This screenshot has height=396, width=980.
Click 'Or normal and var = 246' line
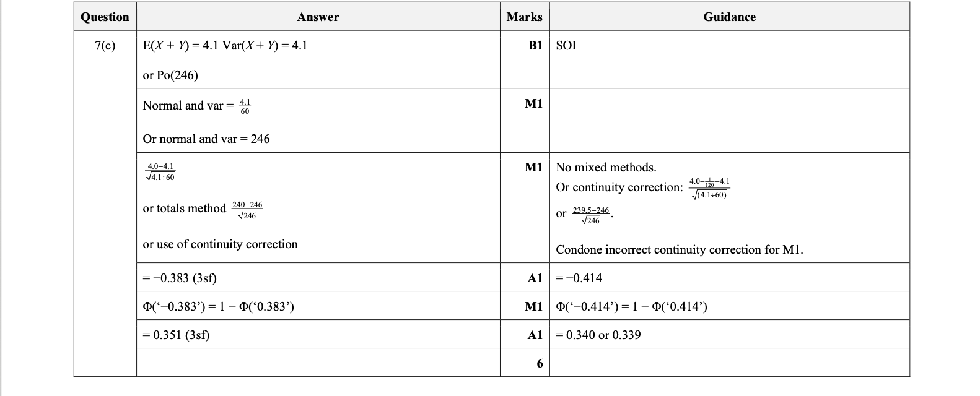pos(206,139)
